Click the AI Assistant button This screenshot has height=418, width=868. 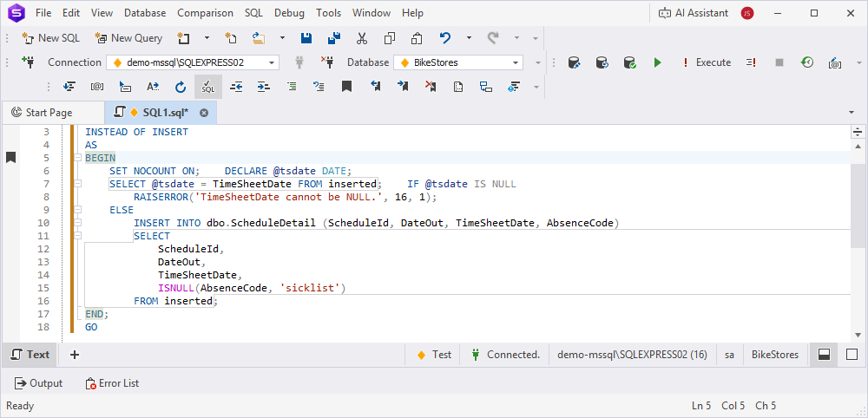click(693, 13)
